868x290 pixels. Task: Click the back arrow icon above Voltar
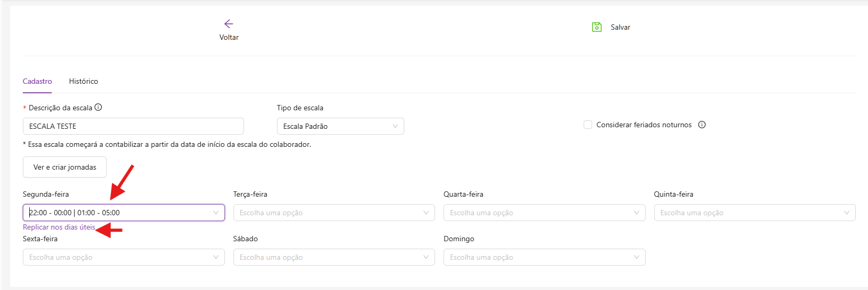[x=229, y=24]
